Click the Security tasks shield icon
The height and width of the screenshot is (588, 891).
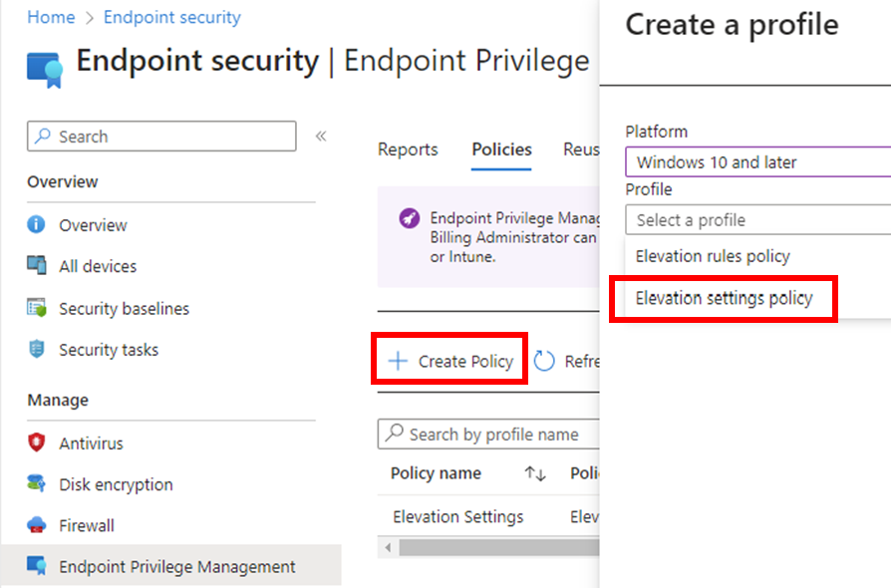(37, 350)
